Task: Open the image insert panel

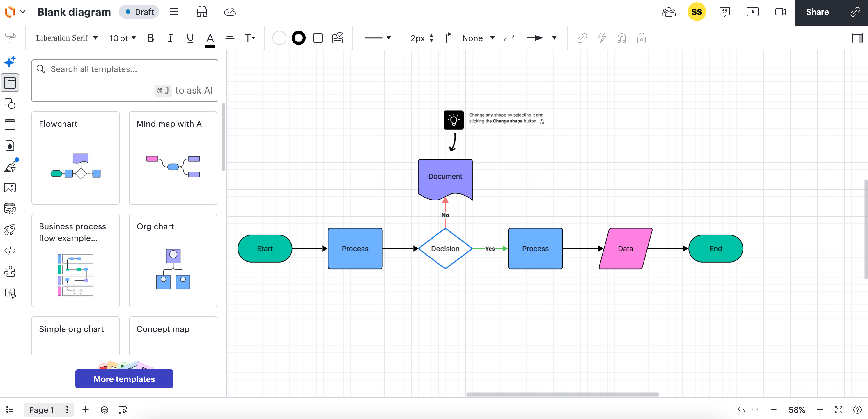Action: [x=10, y=188]
